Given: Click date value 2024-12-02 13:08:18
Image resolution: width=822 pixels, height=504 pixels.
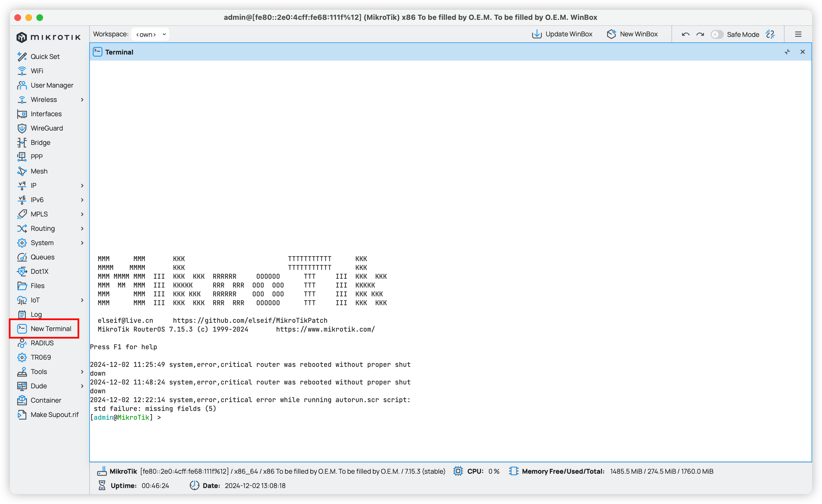Looking at the screenshot, I should [x=255, y=486].
